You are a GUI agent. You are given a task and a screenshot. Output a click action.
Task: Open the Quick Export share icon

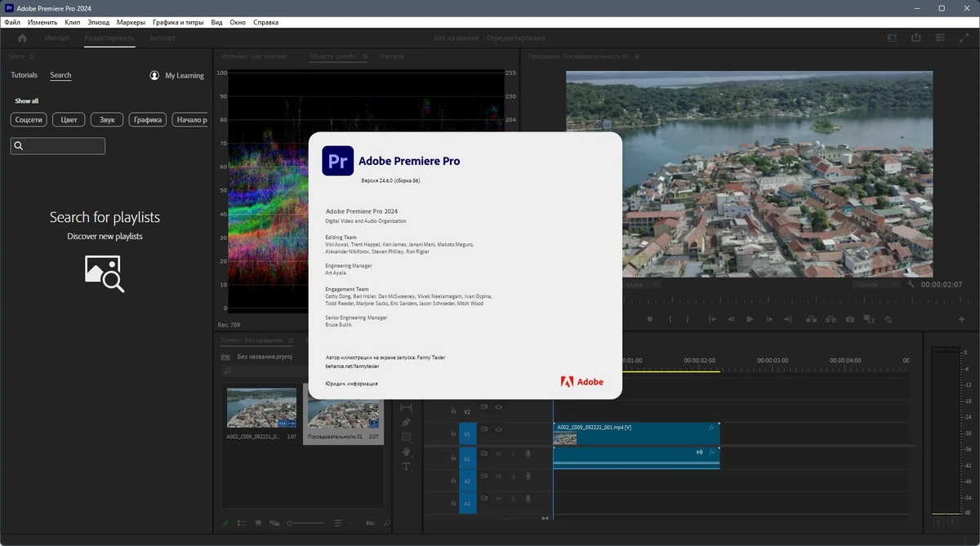point(916,38)
